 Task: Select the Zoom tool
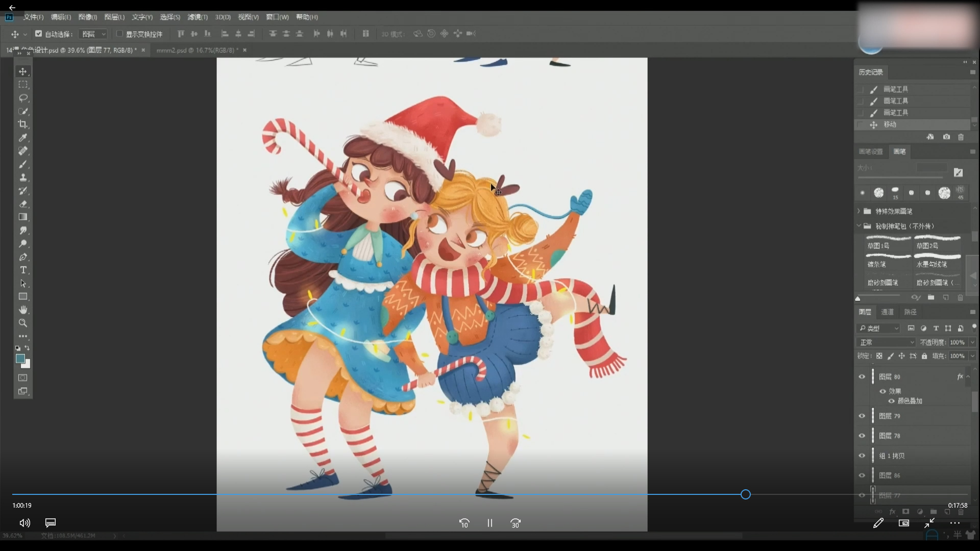pyautogui.click(x=23, y=323)
